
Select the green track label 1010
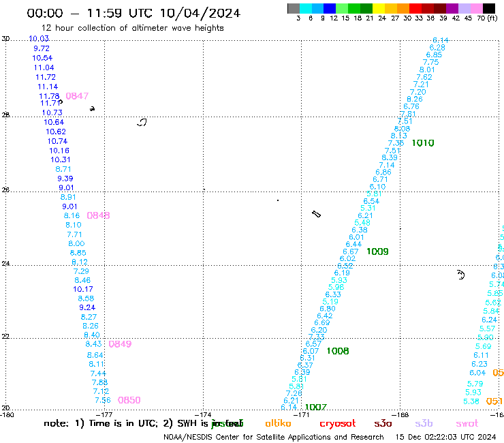point(423,143)
